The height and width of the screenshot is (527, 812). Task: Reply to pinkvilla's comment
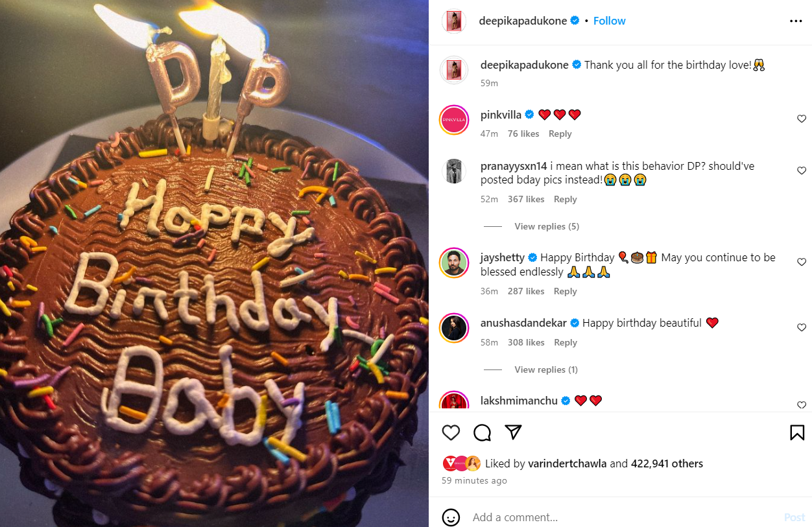[x=560, y=134]
